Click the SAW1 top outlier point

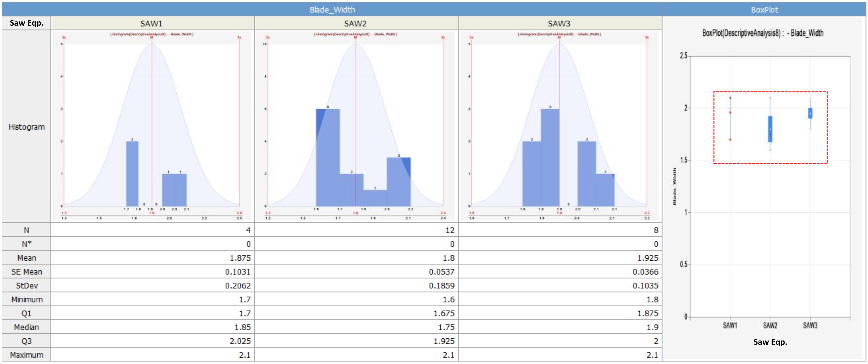coord(730,98)
